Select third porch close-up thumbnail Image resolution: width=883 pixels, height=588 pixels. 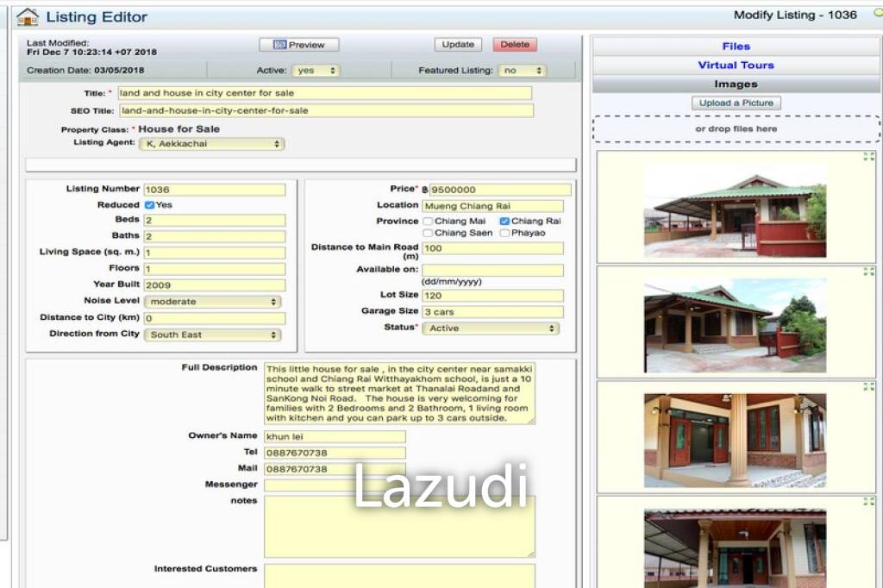pos(735,441)
